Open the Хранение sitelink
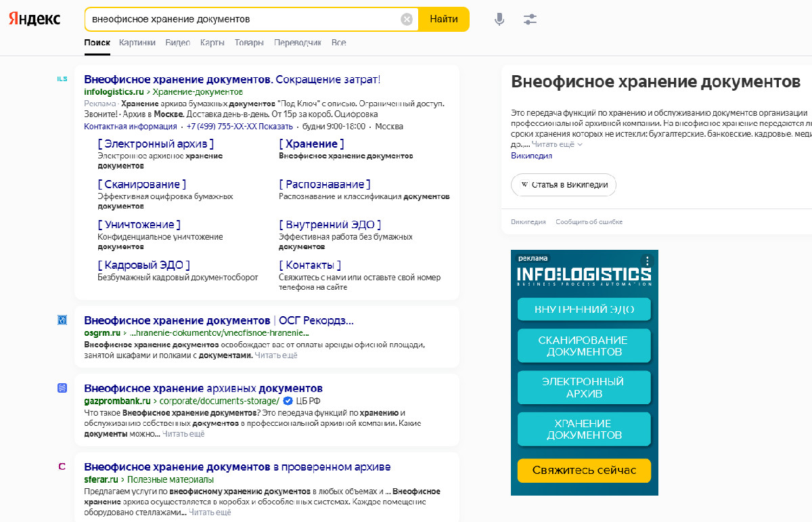The height and width of the screenshot is (522, 812). click(x=311, y=144)
